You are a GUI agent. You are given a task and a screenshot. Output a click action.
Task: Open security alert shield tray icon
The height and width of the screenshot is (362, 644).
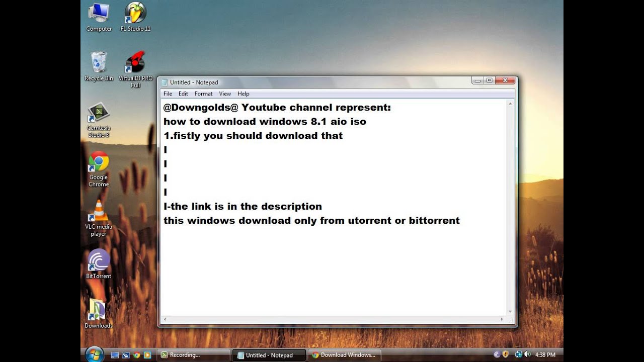tap(506, 354)
